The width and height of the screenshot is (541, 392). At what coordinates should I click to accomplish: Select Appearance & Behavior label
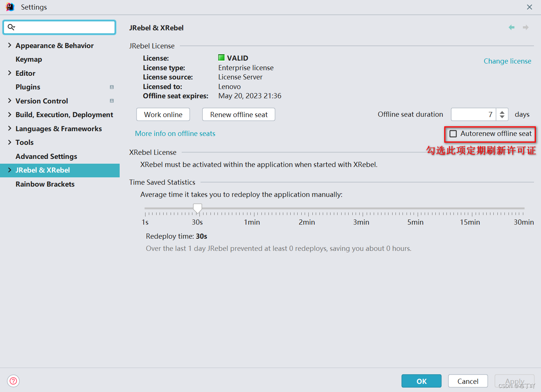click(55, 45)
